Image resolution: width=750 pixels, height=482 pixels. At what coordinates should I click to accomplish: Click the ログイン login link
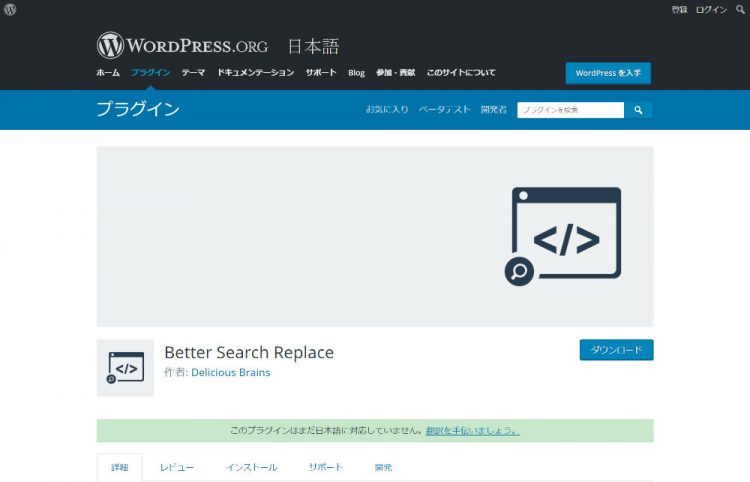[x=711, y=10]
